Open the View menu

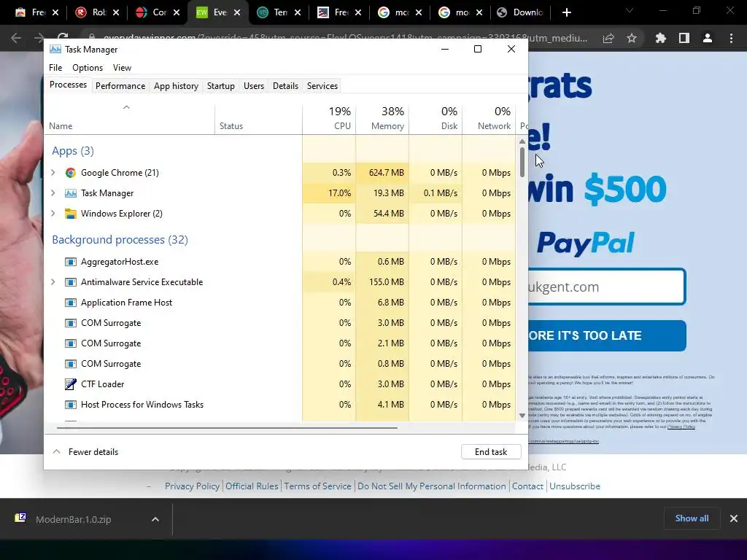122,68
